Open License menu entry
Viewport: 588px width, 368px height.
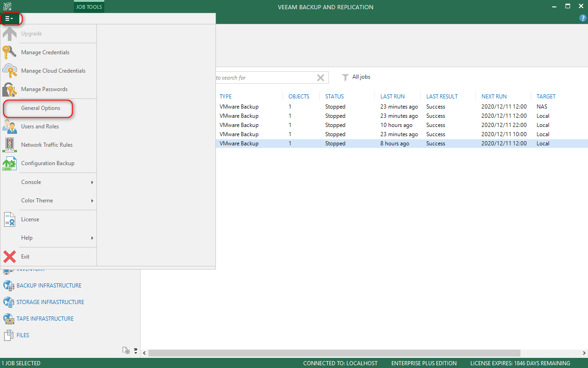tap(30, 219)
